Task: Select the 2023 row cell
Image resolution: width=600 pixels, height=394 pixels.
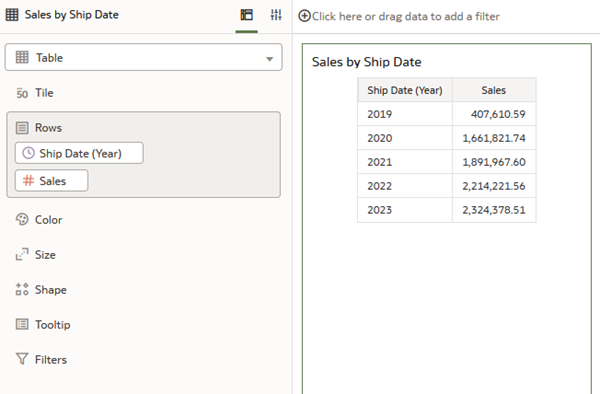Action: pos(405,210)
